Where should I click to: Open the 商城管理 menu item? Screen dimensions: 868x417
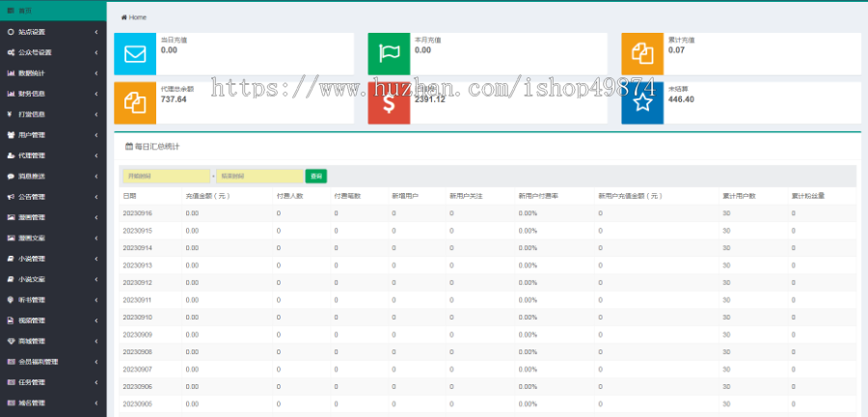[x=52, y=341]
